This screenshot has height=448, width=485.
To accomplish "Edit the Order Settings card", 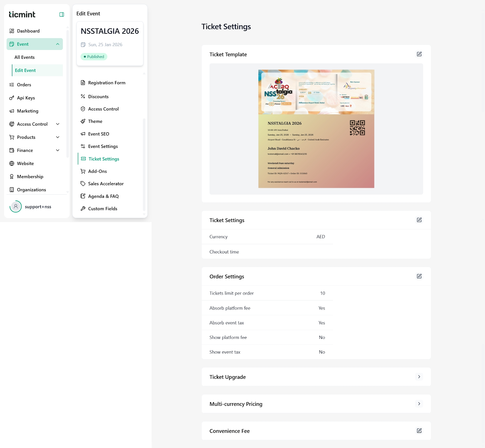I will pyautogui.click(x=419, y=276).
